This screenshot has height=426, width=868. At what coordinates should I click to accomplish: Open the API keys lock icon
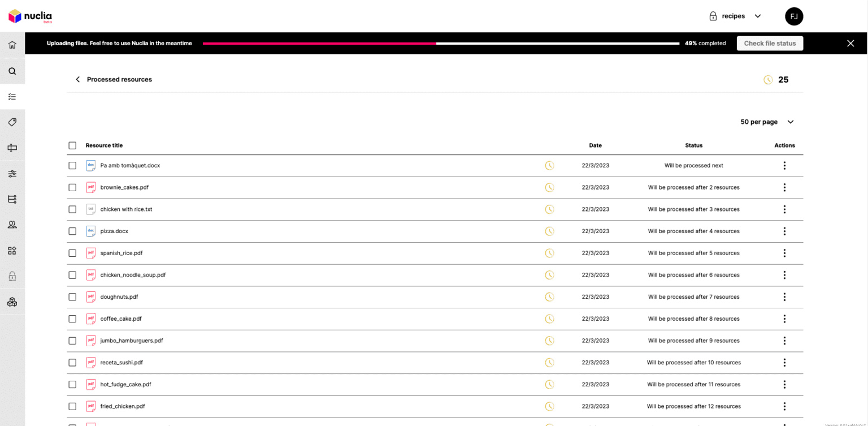[12, 276]
